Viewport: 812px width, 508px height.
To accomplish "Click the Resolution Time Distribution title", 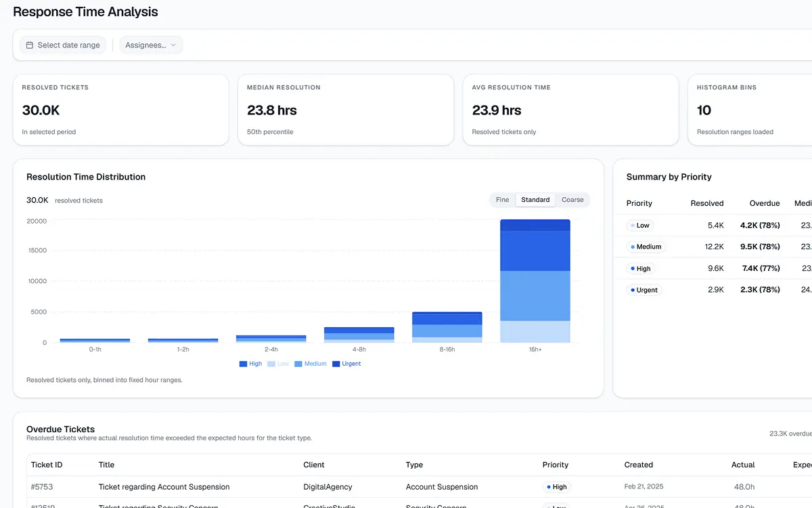I will (x=86, y=177).
